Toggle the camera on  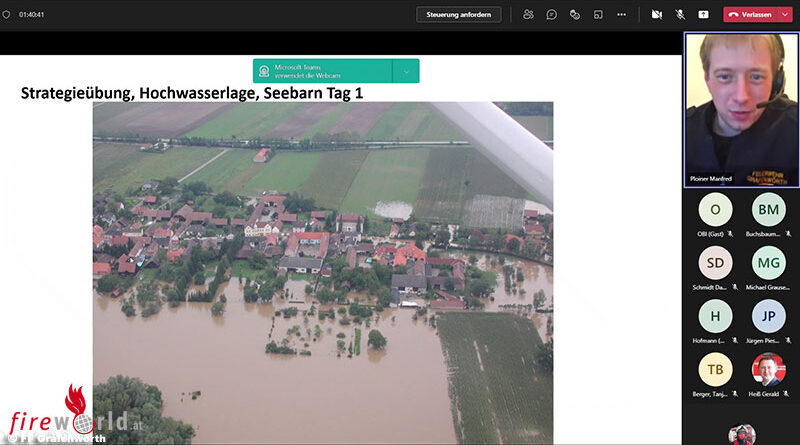pos(657,15)
